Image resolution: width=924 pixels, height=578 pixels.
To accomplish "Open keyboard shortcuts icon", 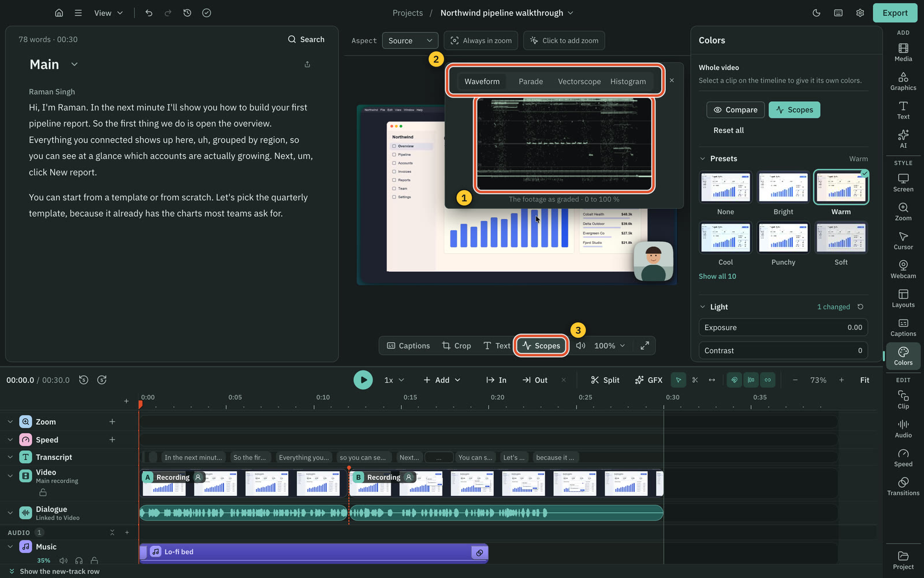I will (x=839, y=13).
